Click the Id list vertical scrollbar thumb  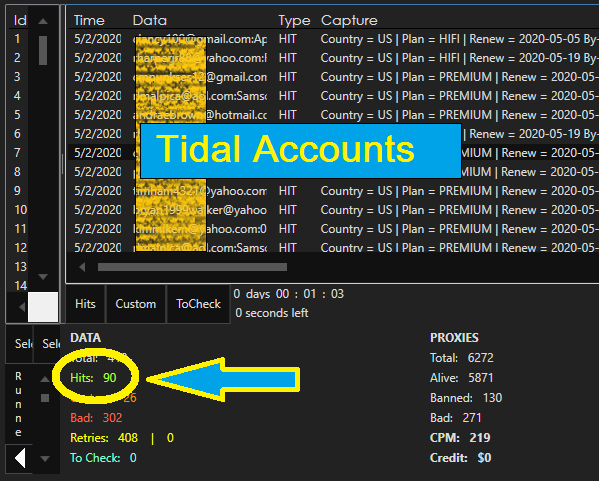coord(43,50)
